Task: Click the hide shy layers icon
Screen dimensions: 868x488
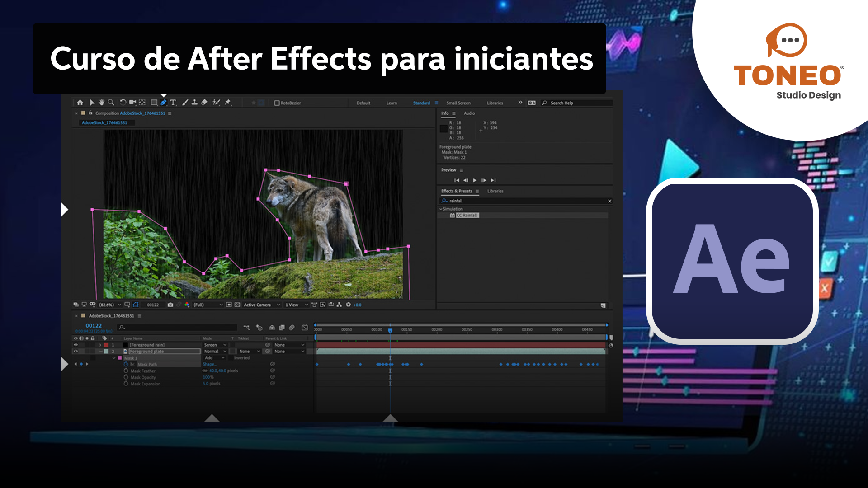Action: 272,328
